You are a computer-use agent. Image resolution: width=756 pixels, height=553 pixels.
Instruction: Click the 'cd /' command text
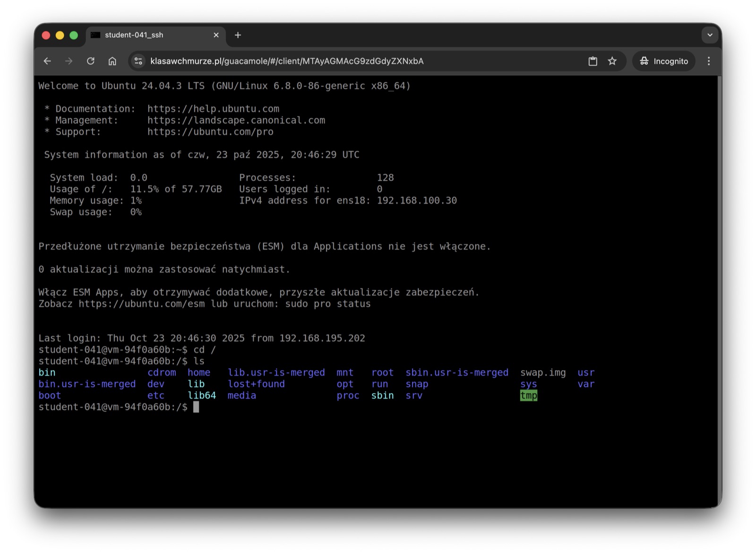click(205, 350)
